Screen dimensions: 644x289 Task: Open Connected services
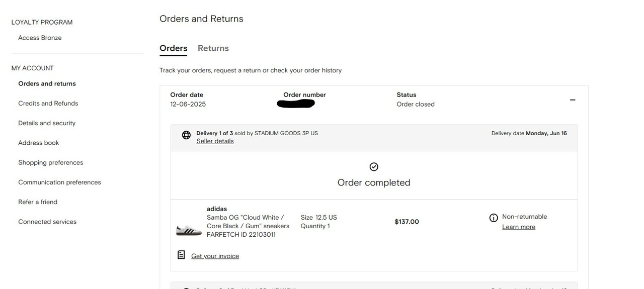[x=47, y=222]
